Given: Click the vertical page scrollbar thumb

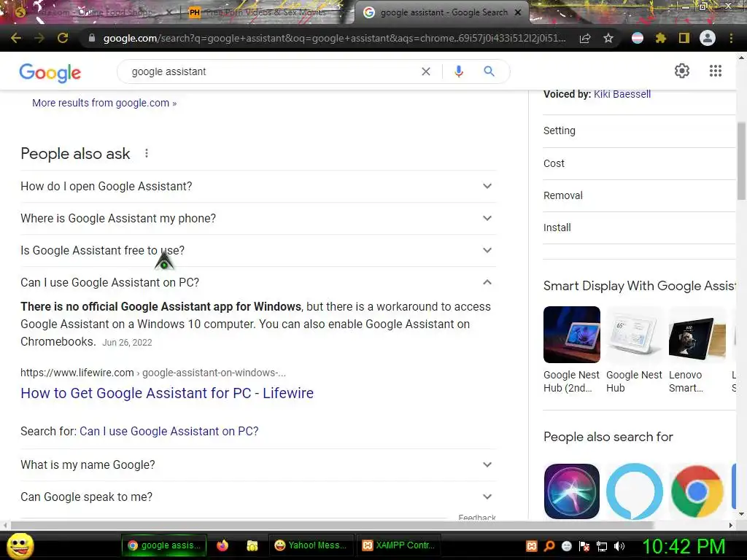Looking at the screenshot, I should point(741,161).
